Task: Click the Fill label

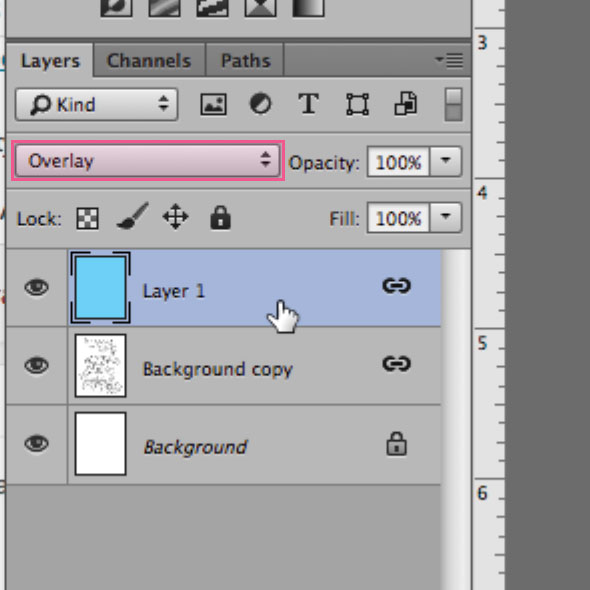Action: (344, 218)
